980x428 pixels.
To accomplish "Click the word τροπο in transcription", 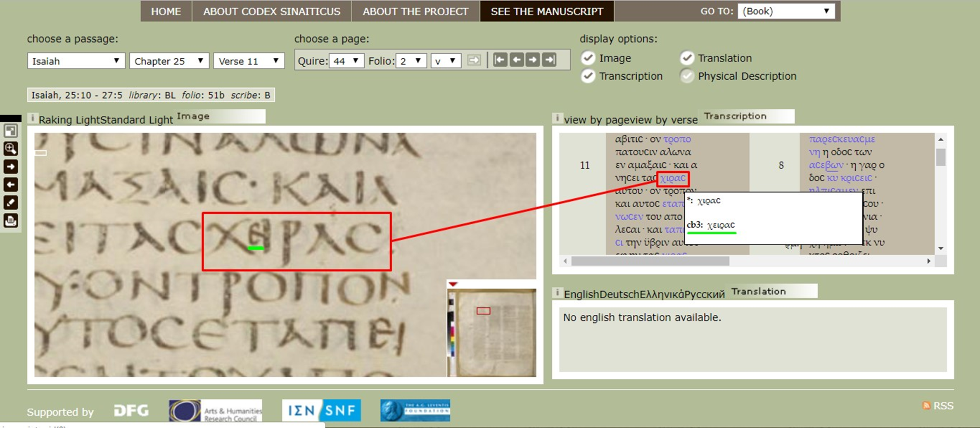I will (677, 139).
